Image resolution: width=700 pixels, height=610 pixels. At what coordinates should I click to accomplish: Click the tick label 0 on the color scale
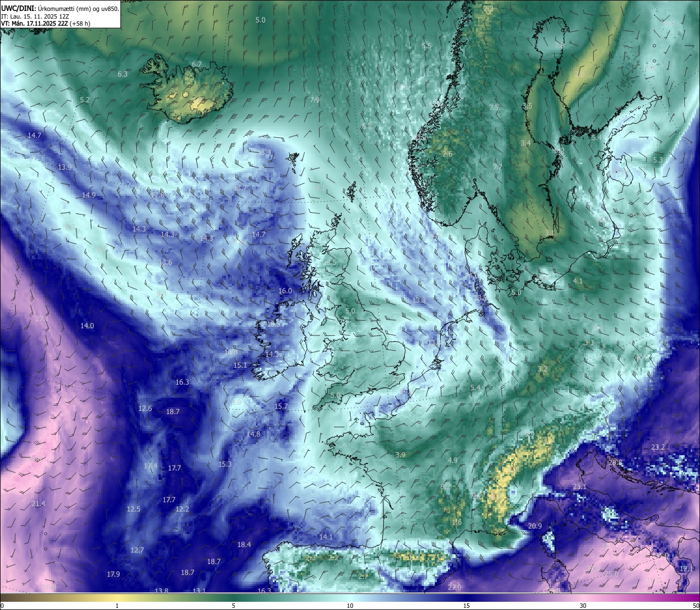click(x=2, y=606)
